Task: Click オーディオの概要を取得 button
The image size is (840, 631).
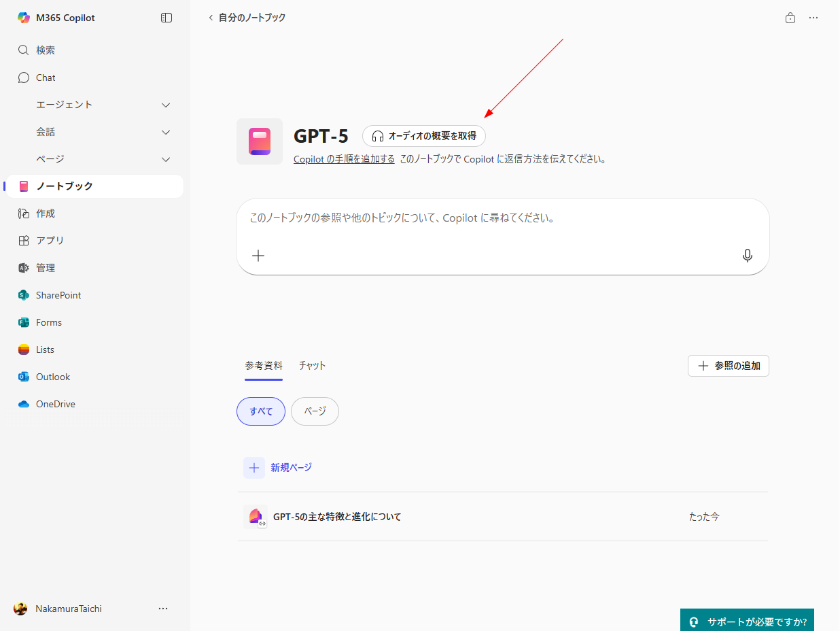Action: coord(424,136)
